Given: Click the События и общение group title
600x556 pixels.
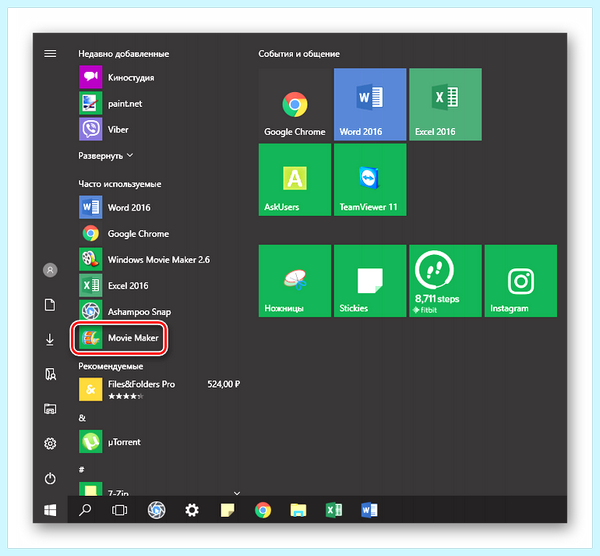Looking at the screenshot, I should click(299, 54).
